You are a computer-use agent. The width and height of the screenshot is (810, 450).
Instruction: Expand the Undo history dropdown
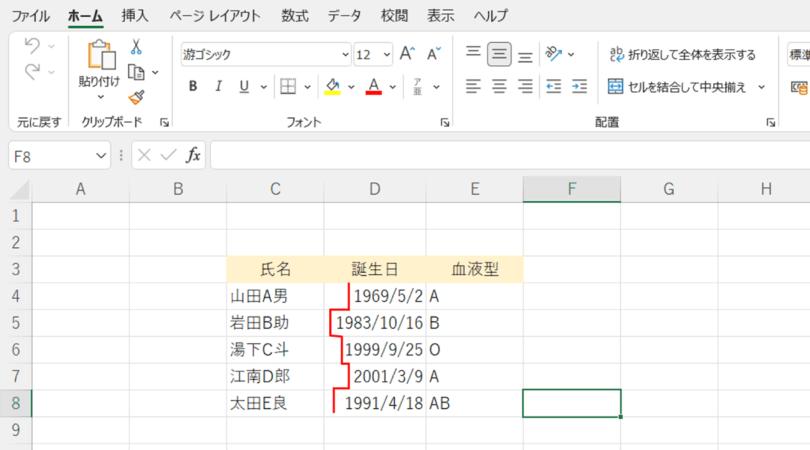pyautogui.click(x=51, y=46)
